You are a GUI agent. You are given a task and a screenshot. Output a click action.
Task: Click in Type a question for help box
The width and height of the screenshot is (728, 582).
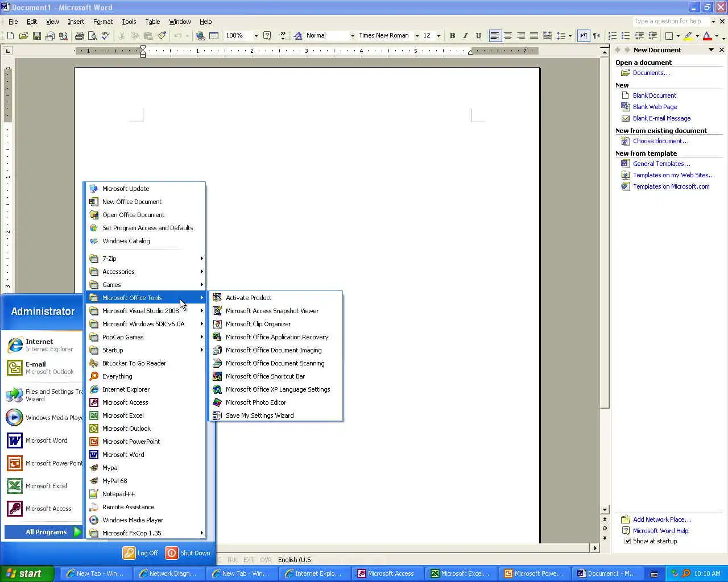[672, 21]
